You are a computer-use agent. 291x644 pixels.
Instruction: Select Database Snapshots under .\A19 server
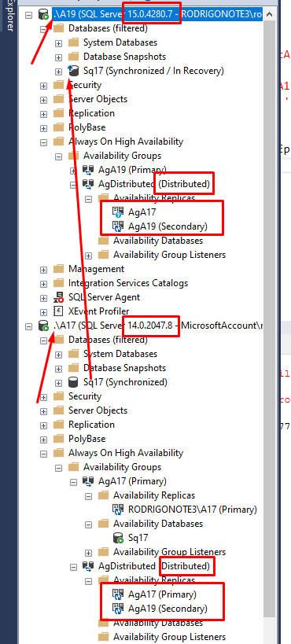click(x=124, y=57)
